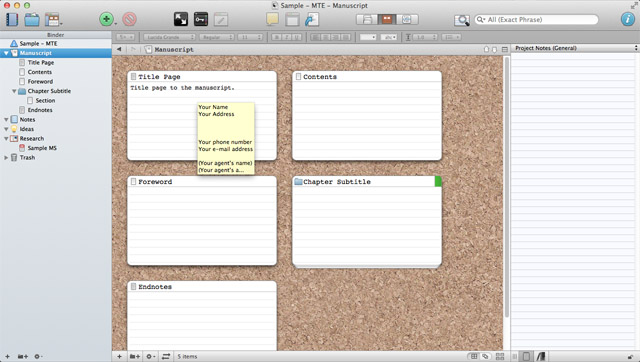The image size is (640, 362).
Task: Toggle auto-load selection arrows in footer
Action: [166, 356]
